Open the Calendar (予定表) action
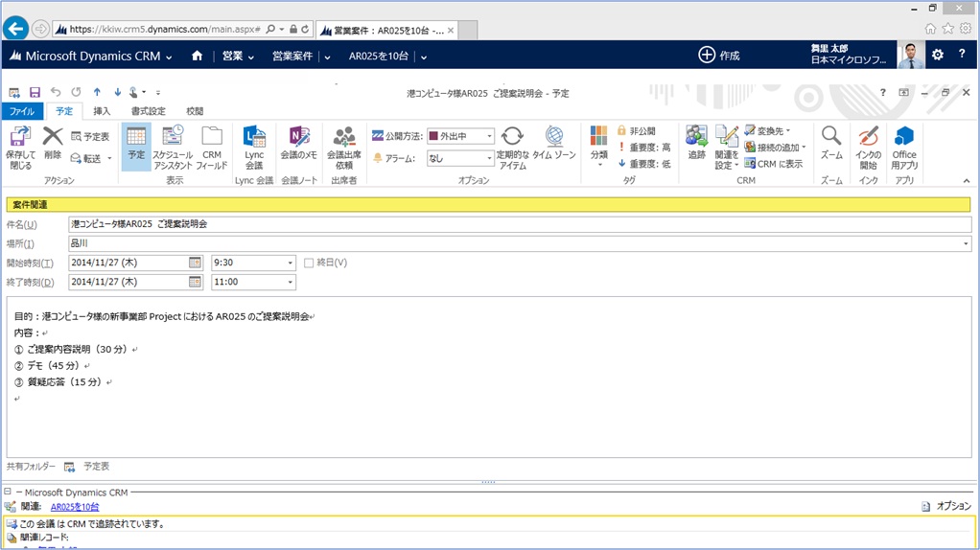The width and height of the screenshot is (980, 550). (x=91, y=136)
